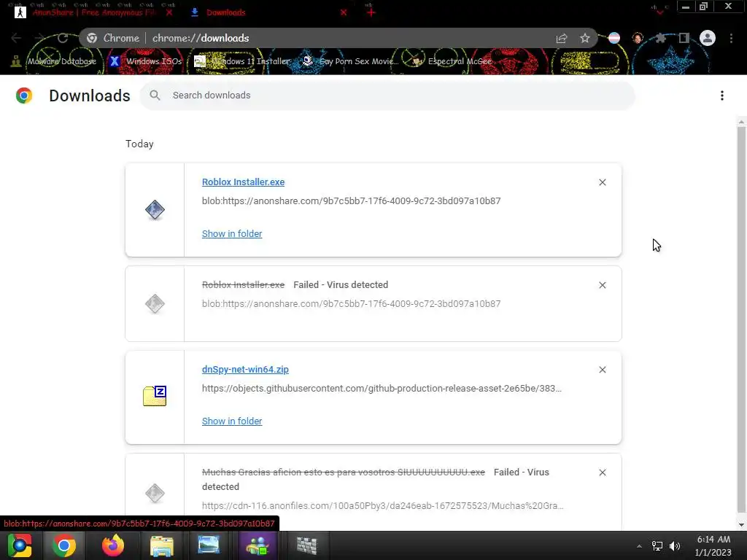Click the page vertical scrollbar thumb
The height and width of the screenshot is (560, 747).
tap(741, 319)
